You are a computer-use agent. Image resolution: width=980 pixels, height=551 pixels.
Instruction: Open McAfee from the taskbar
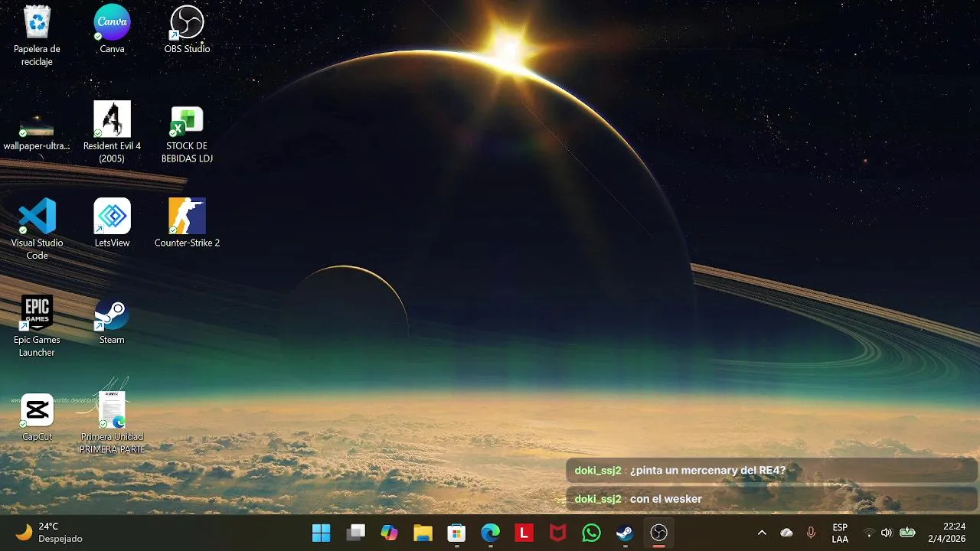point(557,533)
